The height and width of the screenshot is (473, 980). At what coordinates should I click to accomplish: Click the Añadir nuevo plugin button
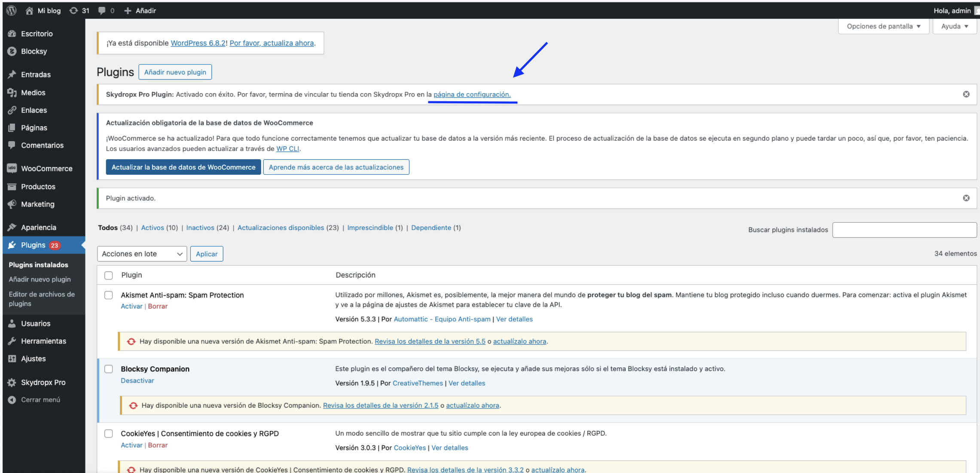click(175, 72)
